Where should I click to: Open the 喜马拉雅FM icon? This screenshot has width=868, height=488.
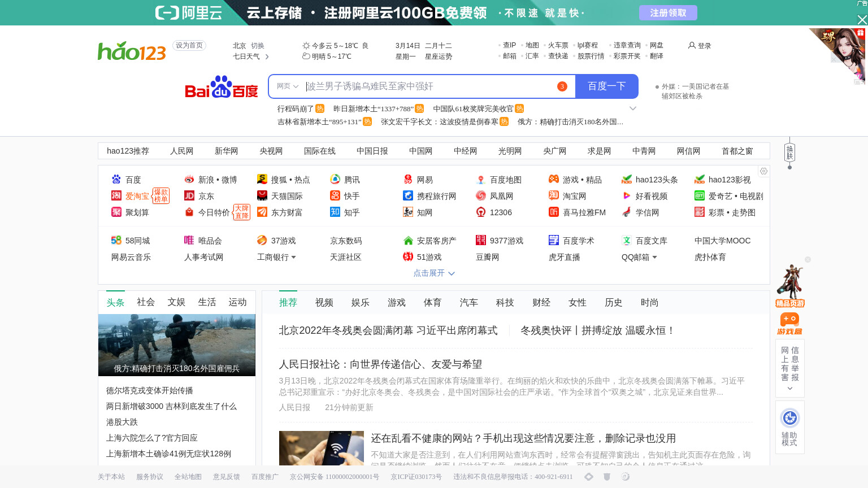click(553, 212)
